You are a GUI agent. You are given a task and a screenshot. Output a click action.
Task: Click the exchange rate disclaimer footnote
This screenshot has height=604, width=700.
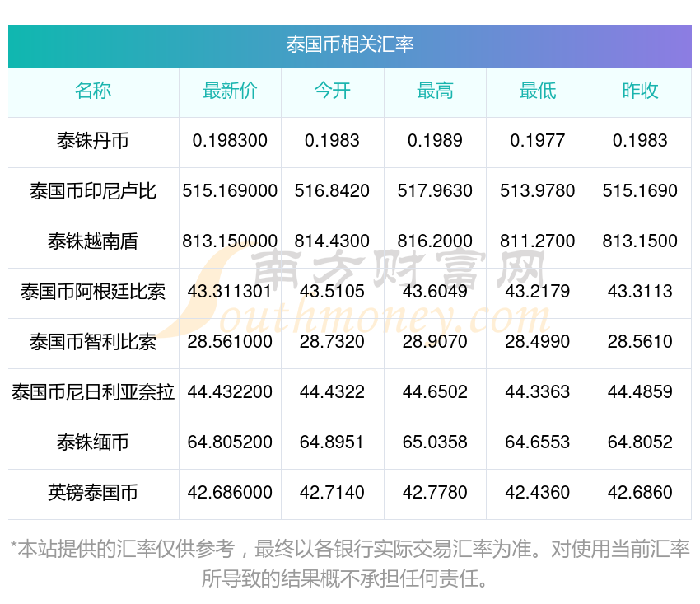[x=349, y=563]
